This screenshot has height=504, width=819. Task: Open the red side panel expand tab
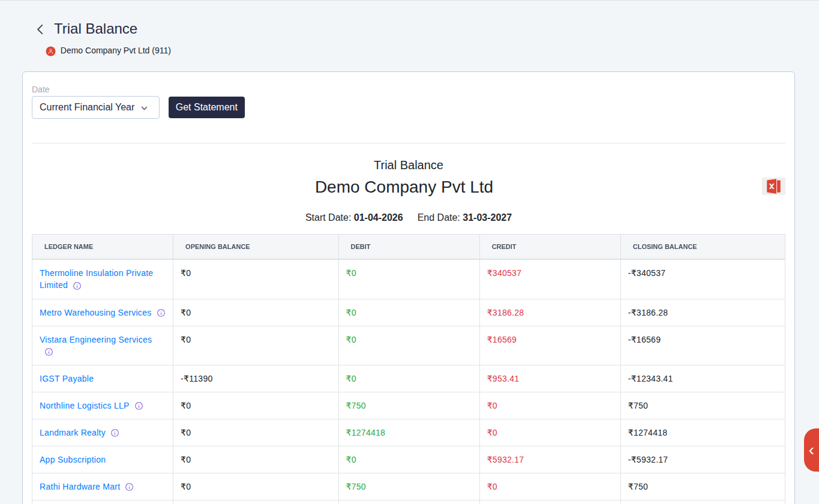coord(811,450)
